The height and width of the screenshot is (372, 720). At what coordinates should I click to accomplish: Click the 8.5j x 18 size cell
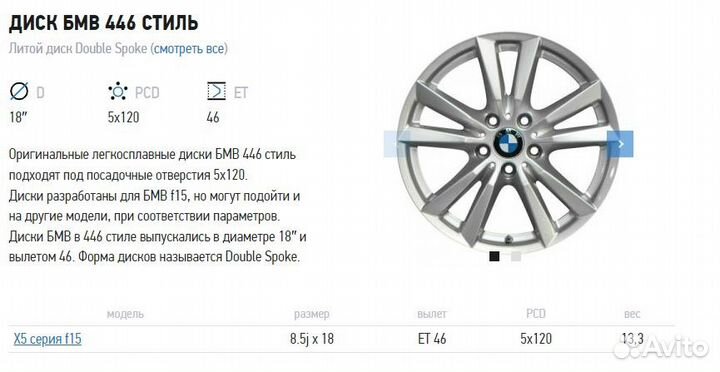click(x=312, y=339)
